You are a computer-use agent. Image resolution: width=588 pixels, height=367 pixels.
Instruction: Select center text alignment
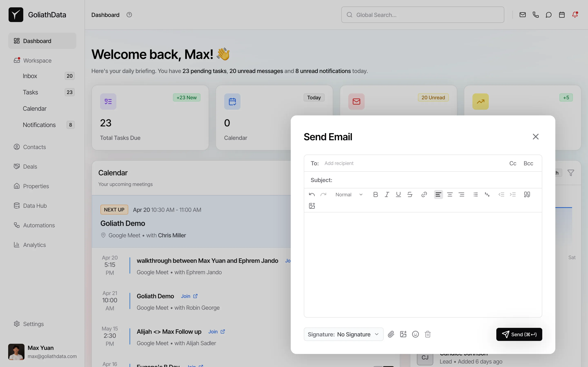[450, 194]
